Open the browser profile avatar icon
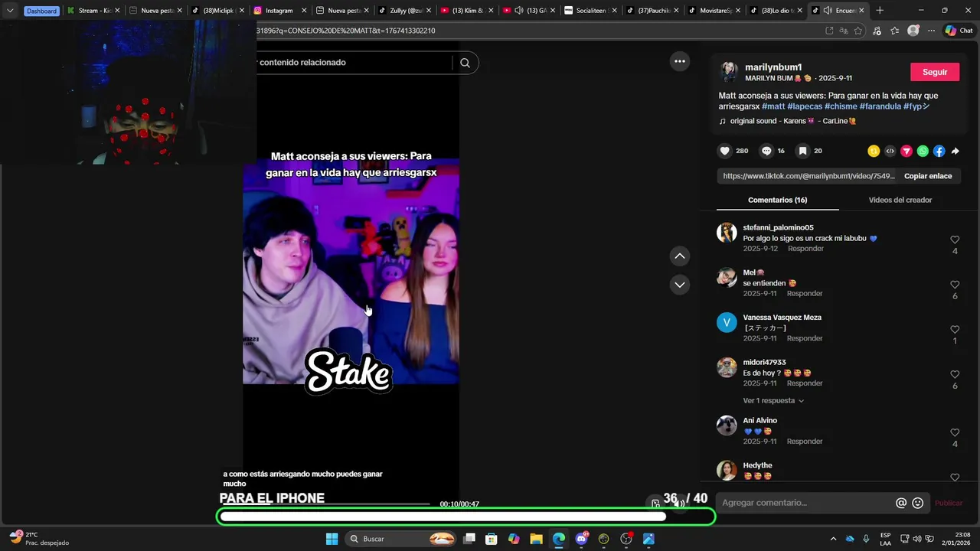Image resolution: width=980 pixels, height=551 pixels. pos(913,31)
